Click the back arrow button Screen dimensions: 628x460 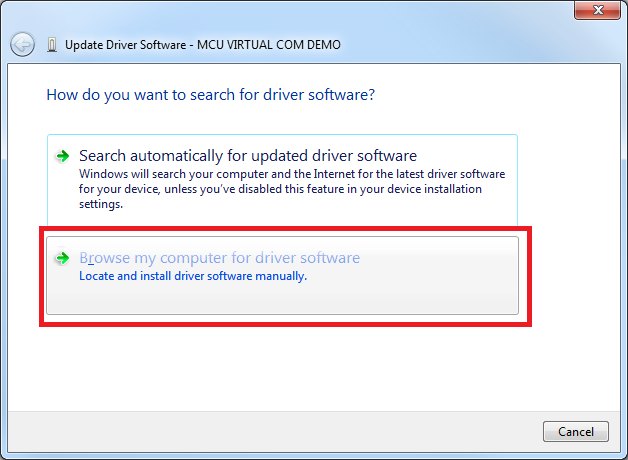pos(22,44)
